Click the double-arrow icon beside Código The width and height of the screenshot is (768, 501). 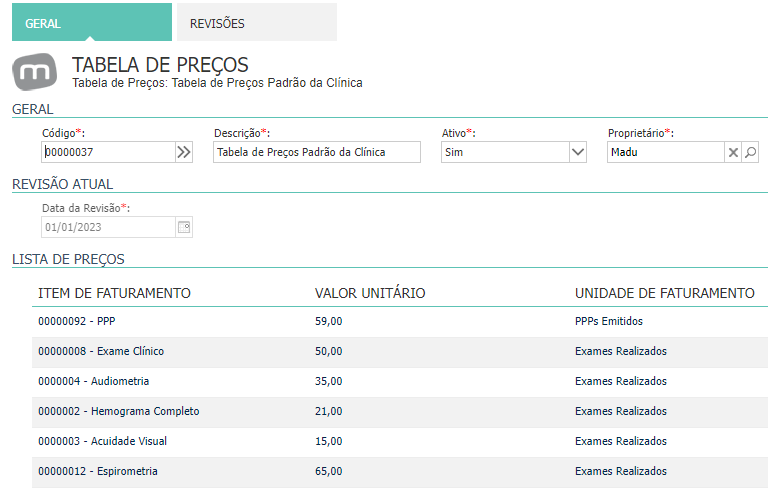[x=184, y=152]
